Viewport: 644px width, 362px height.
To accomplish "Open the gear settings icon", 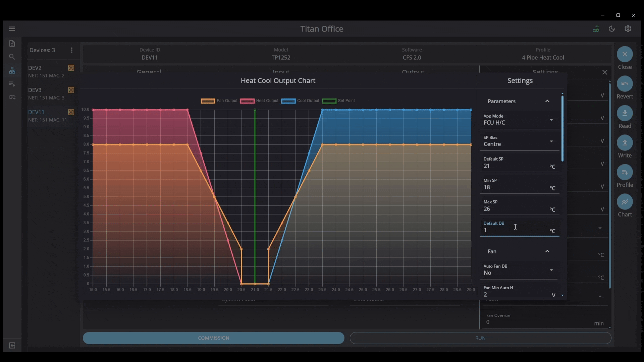I will tap(628, 29).
